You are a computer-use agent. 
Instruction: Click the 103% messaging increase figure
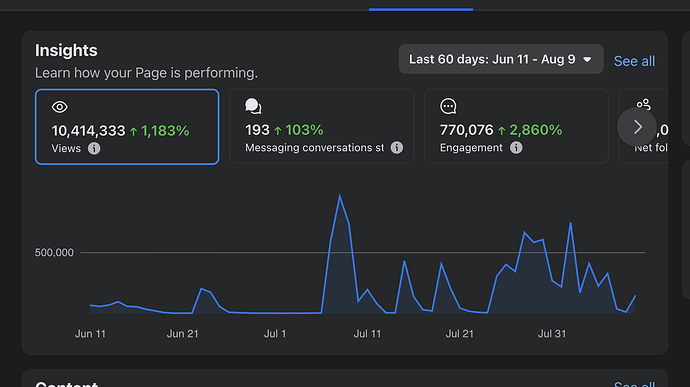[304, 130]
